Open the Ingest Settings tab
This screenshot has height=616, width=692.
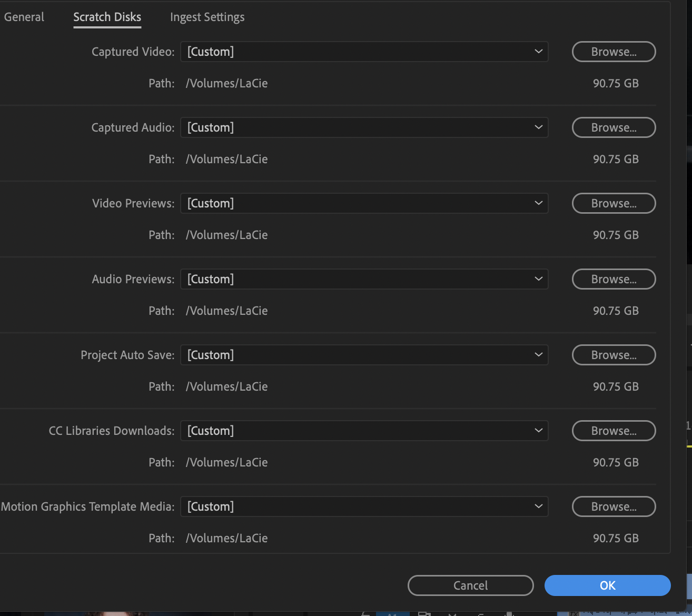tap(207, 17)
